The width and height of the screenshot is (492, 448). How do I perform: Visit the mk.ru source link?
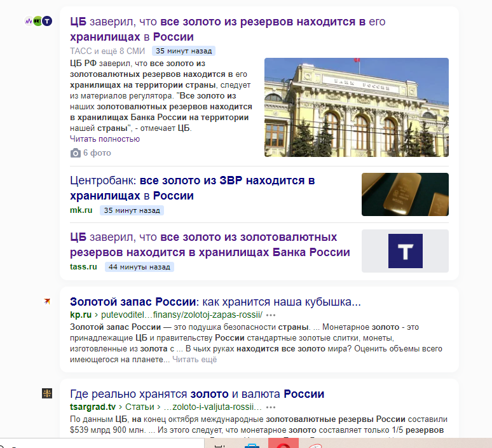81,210
